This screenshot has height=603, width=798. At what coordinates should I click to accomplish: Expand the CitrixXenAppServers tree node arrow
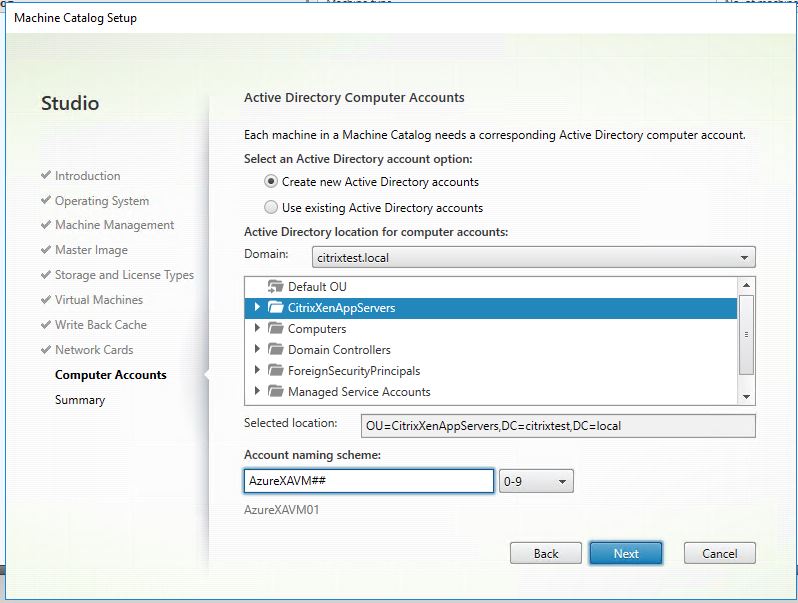pyautogui.click(x=257, y=308)
